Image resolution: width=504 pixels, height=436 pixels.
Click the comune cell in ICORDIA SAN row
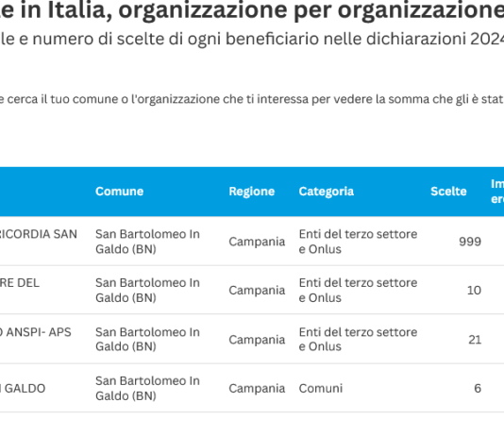tap(147, 242)
